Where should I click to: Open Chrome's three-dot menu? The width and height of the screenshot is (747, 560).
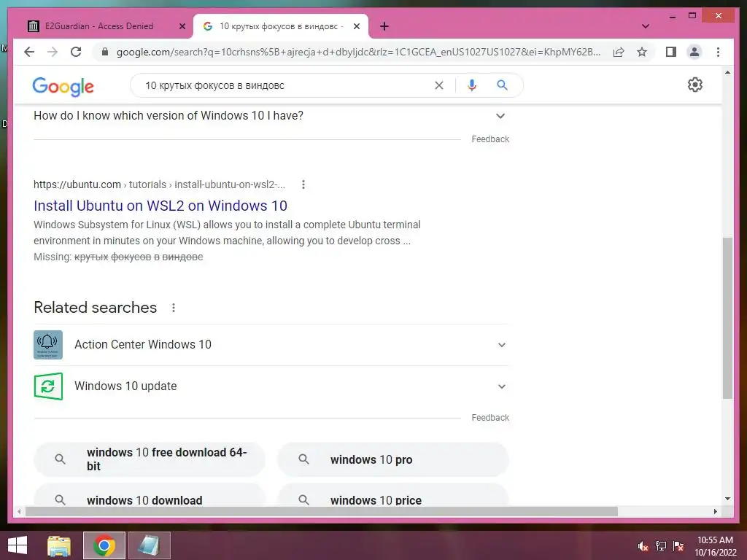point(718,52)
